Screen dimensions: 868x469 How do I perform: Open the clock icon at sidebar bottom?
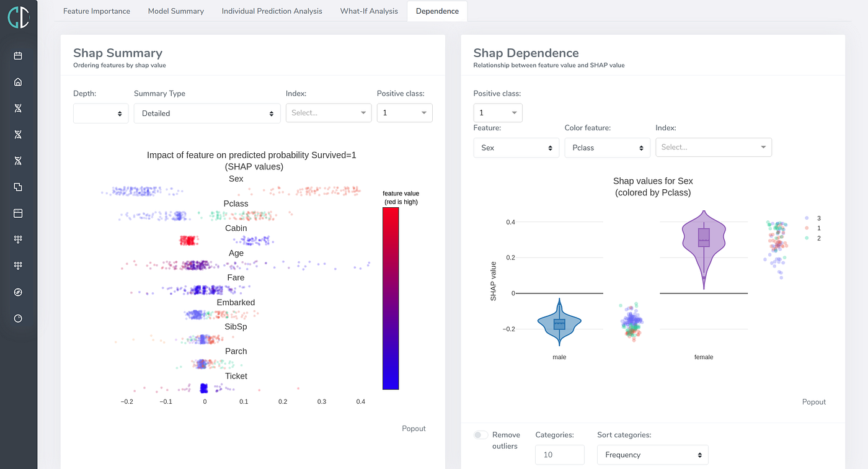18,318
